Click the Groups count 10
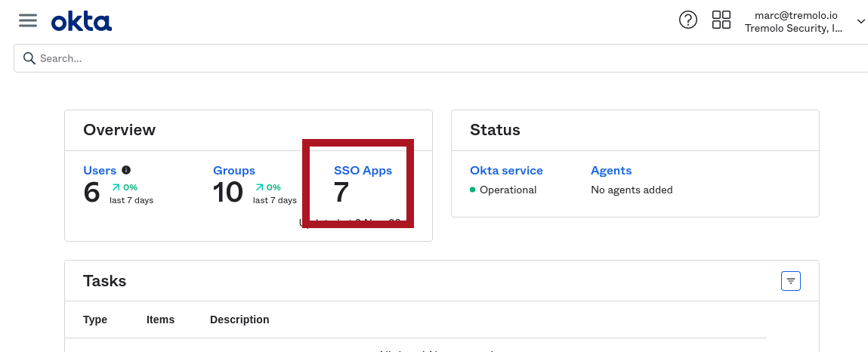868x352 pixels. tap(228, 193)
